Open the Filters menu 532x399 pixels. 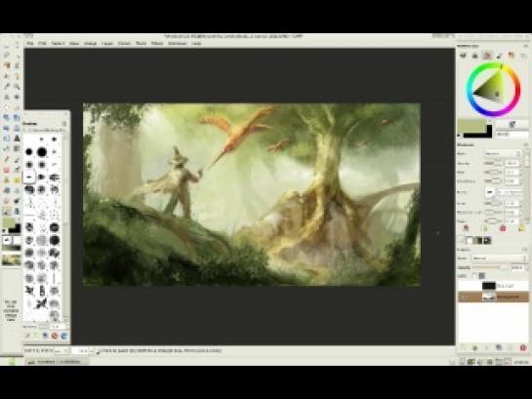pos(157,43)
